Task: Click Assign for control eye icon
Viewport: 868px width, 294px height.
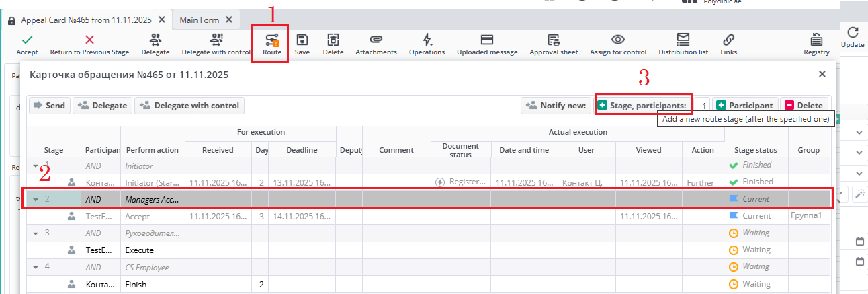Action: [618, 40]
